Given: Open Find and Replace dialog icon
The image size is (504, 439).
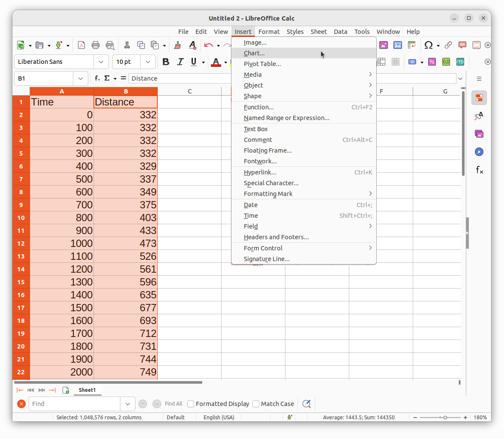Looking at the screenshot, I should pyautogui.click(x=307, y=404).
